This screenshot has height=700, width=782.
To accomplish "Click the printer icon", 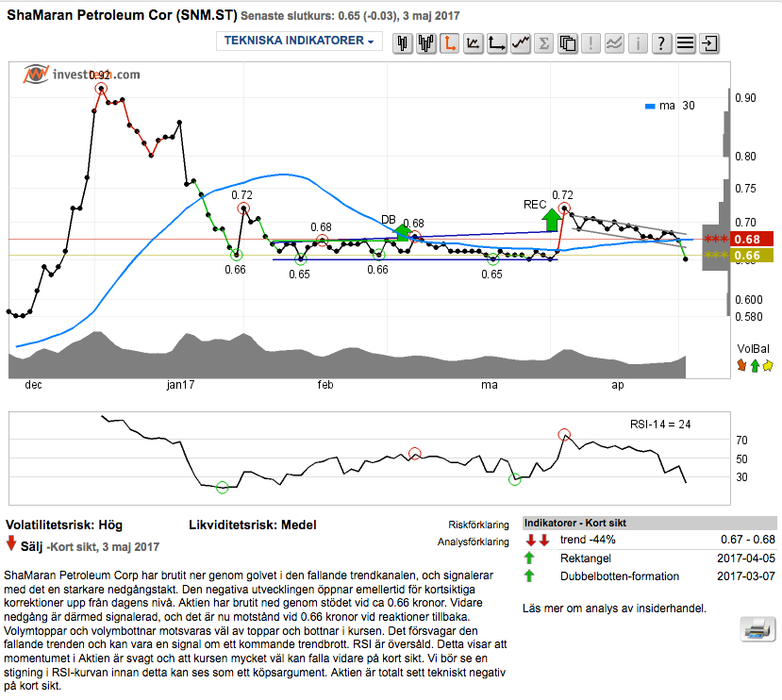I will [x=757, y=629].
